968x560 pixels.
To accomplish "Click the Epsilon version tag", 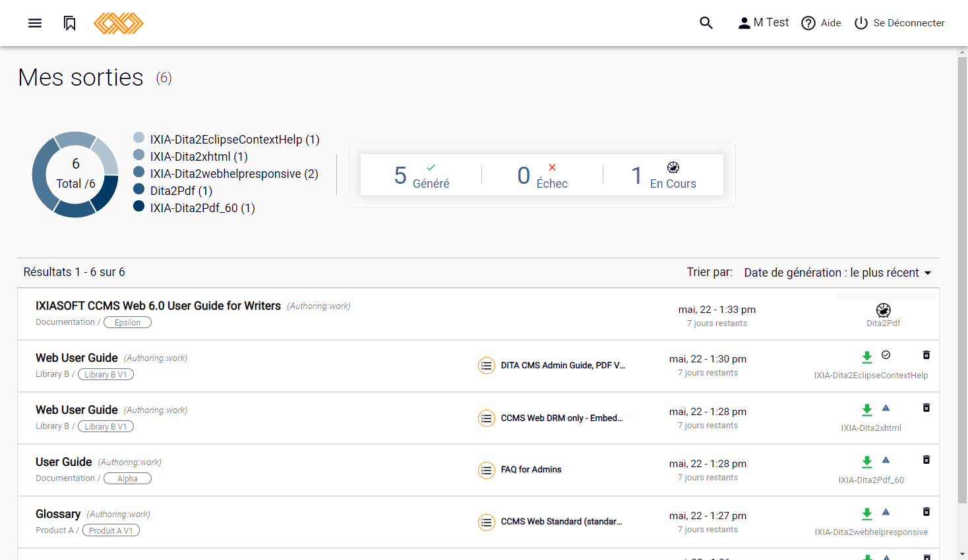I will [x=127, y=322].
